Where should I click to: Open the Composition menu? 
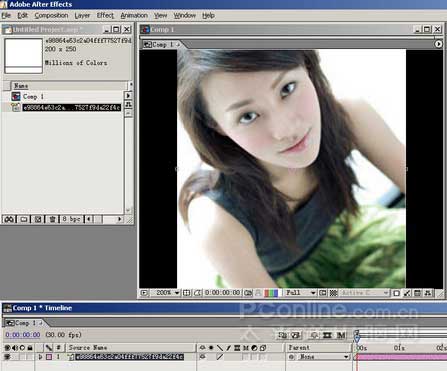[51, 15]
